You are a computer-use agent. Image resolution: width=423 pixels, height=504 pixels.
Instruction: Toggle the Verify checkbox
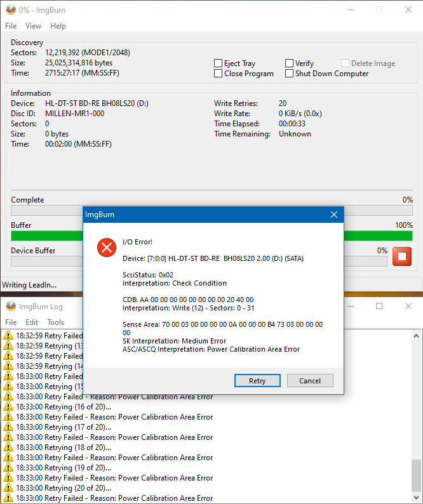[289, 63]
